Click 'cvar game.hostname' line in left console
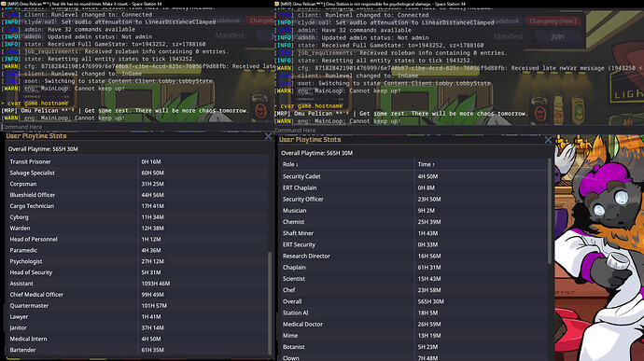 [35, 104]
